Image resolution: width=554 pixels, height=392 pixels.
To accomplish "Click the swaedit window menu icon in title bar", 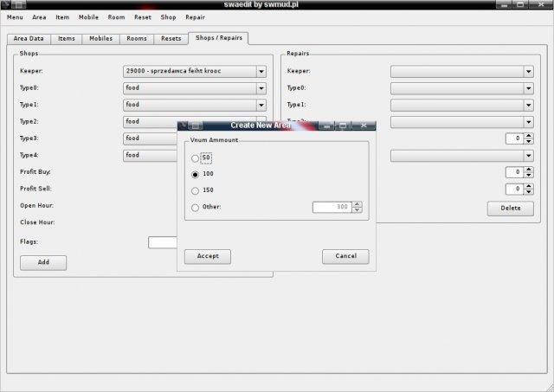I will pos(6,4).
